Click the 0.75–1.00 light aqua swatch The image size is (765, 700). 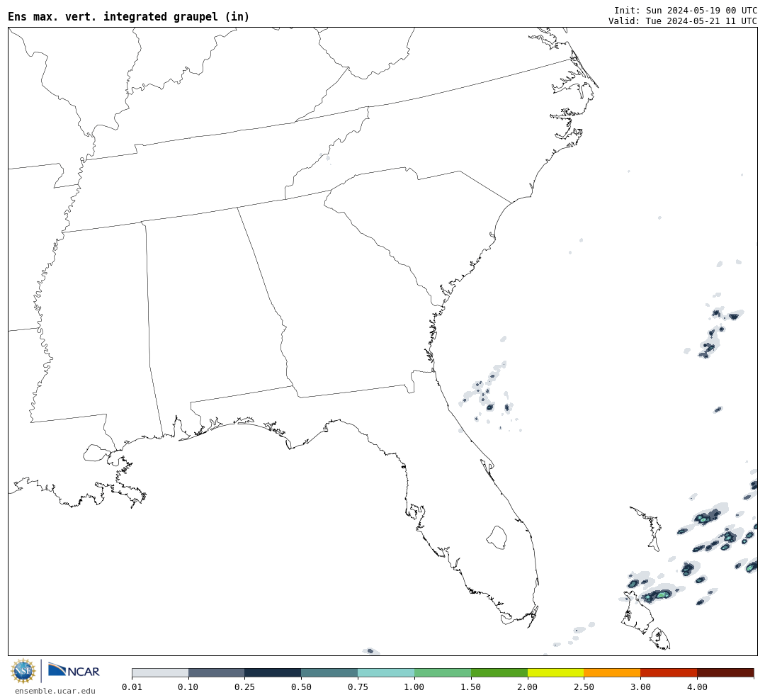[x=386, y=672]
